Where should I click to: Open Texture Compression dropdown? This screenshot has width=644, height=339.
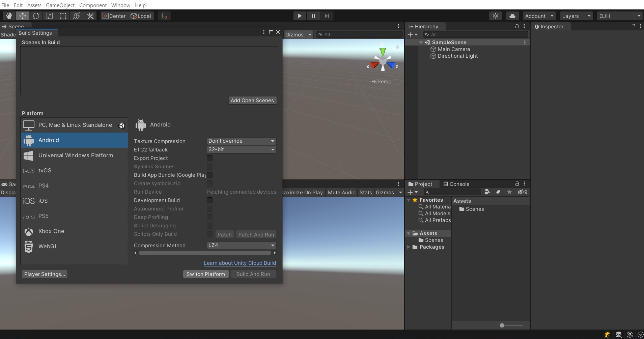[242, 141]
